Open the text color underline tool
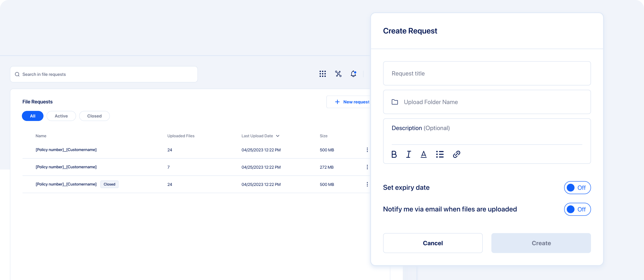Screen dimensions: 644x280 [423, 154]
